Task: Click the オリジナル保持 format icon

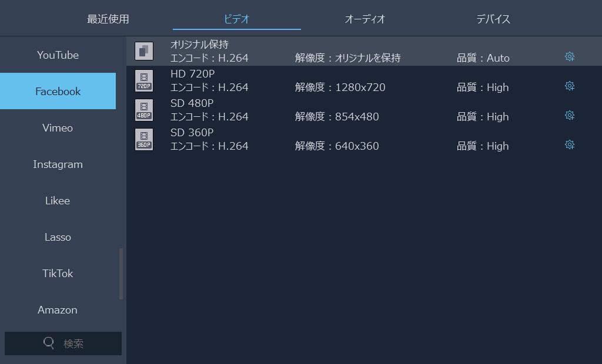Action: [x=144, y=51]
